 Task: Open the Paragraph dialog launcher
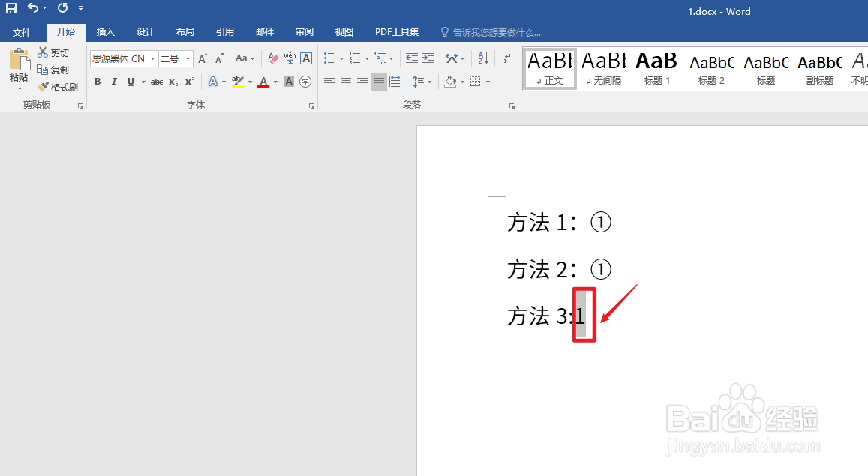coord(512,106)
